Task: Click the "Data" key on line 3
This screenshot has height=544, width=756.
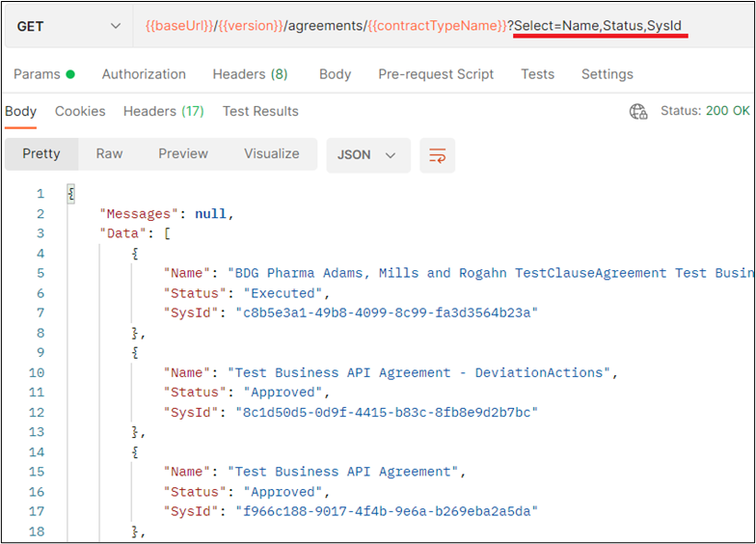Action: point(123,233)
